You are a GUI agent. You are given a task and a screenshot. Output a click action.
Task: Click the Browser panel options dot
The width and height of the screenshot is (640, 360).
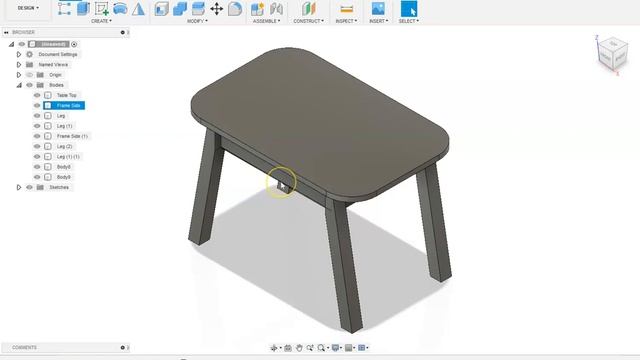[122, 32]
